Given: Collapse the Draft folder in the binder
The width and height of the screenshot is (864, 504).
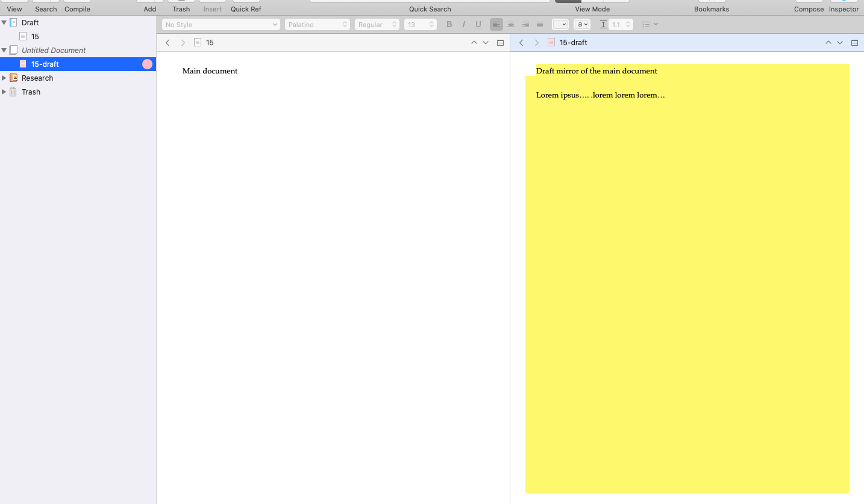Looking at the screenshot, I should pos(4,22).
